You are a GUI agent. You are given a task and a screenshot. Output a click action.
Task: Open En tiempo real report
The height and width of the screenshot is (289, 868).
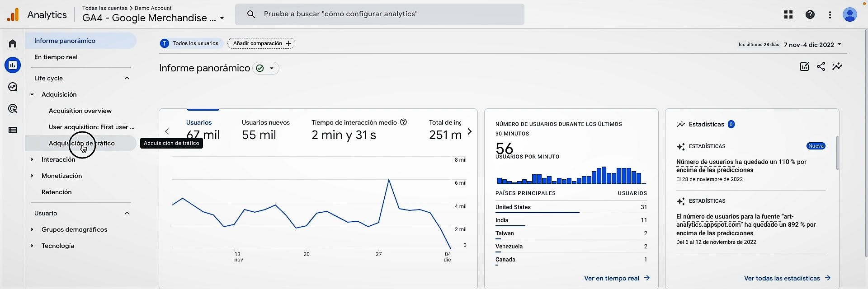click(x=56, y=57)
